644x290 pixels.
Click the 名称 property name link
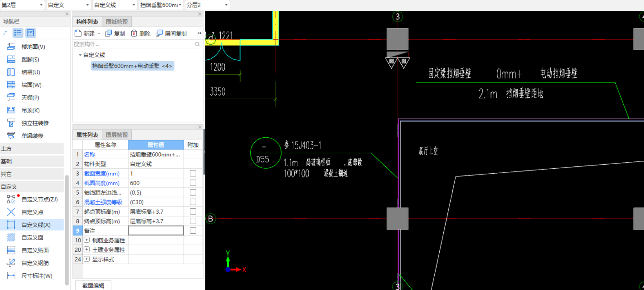(x=90, y=154)
